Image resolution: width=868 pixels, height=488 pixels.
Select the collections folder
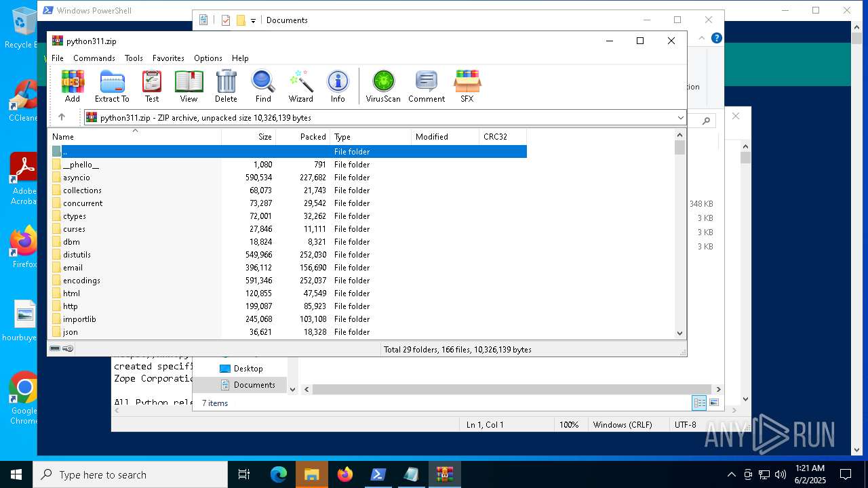tap(289, 190)
